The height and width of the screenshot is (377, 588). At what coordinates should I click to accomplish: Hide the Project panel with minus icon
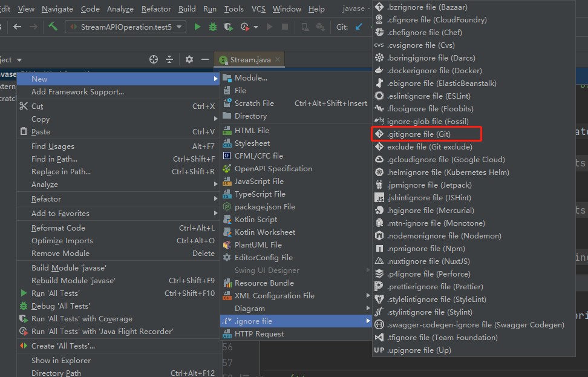point(204,59)
